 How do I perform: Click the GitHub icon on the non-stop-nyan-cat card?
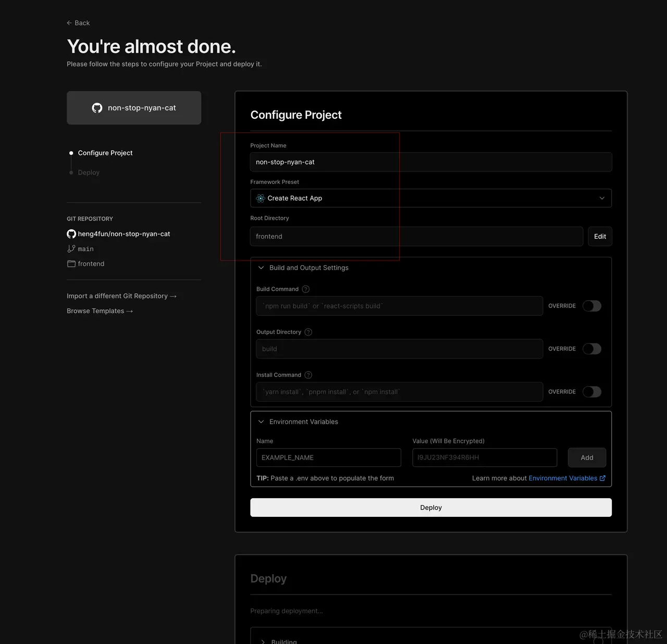pos(97,108)
